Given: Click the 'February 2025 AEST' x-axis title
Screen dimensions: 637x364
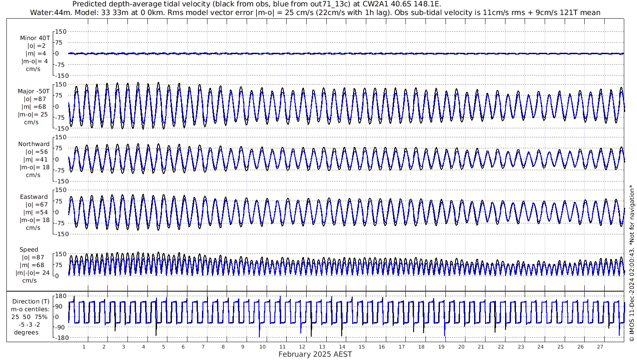Looking at the screenshot, I should click(x=315, y=354).
